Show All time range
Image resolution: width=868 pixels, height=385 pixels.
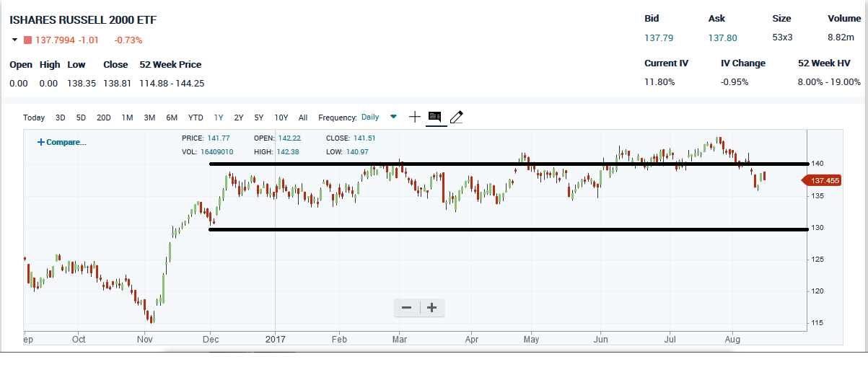[303, 118]
